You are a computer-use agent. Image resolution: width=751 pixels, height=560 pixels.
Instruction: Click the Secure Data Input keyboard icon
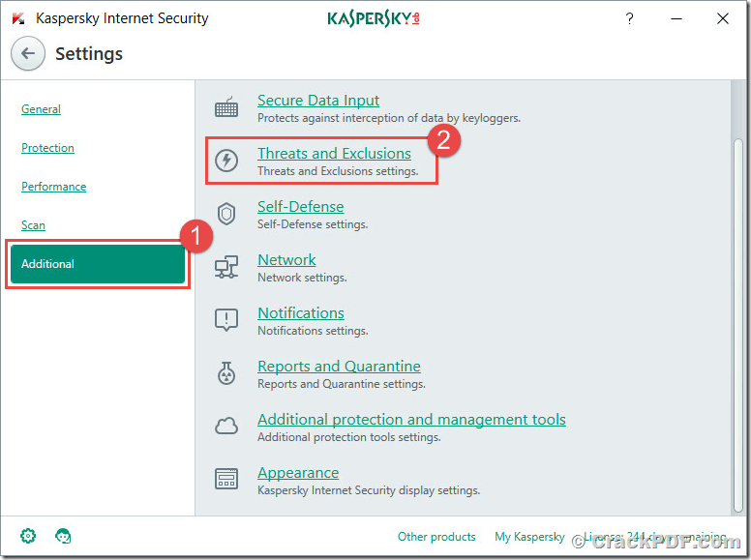[226, 106]
